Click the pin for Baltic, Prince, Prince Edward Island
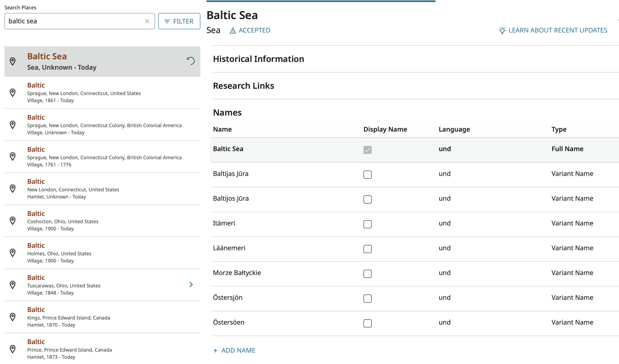Screen dimensions: 619x364 tap(13, 349)
